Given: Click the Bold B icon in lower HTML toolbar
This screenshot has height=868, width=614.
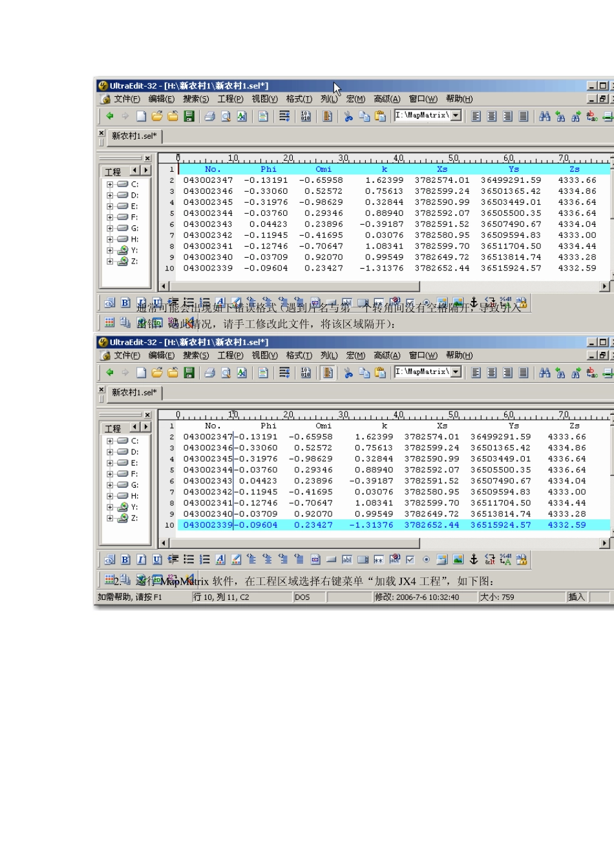Looking at the screenshot, I should tap(125, 559).
